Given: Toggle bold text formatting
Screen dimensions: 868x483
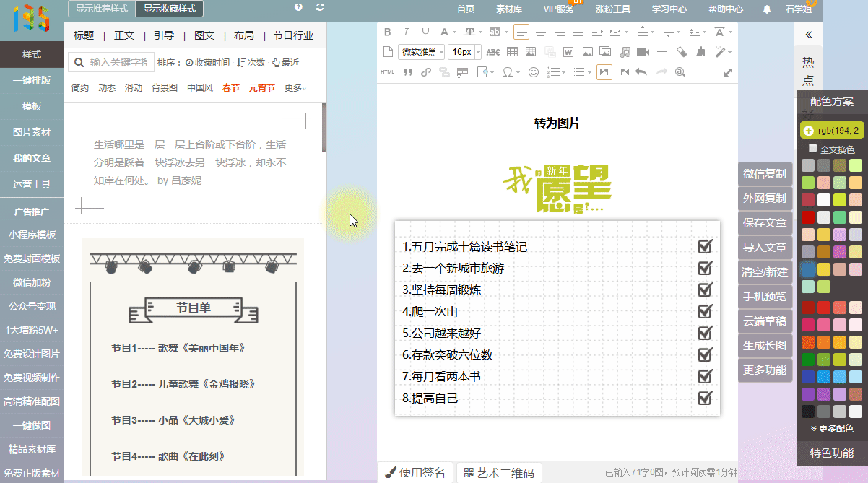Looking at the screenshot, I should [x=388, y=32].
